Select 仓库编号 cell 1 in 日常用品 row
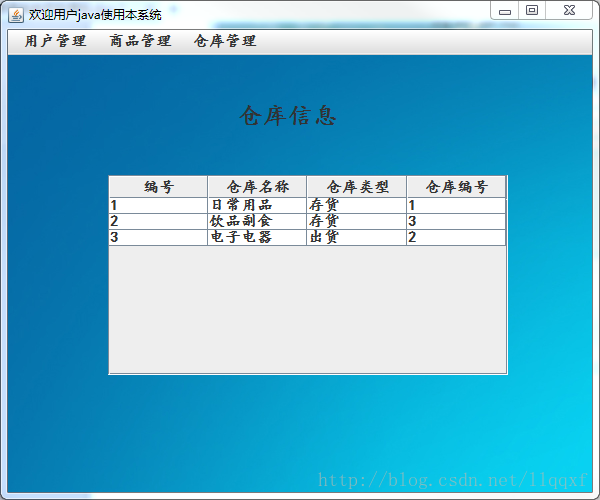Screen dimensions: 600x500 [457, 205]
